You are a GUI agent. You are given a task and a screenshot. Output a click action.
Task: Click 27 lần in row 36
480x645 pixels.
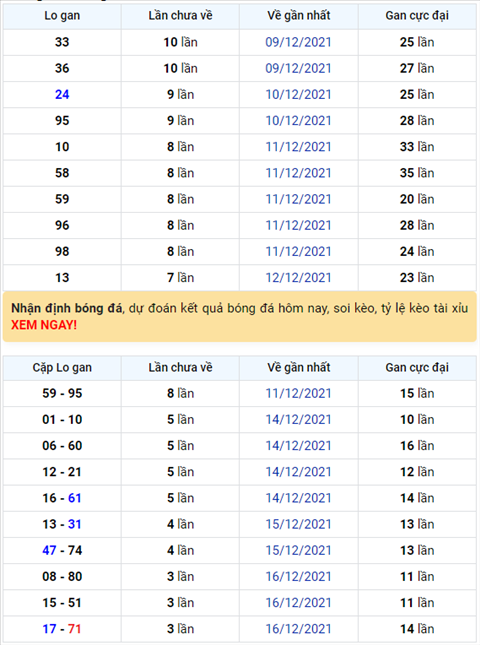tap(417, 68)
